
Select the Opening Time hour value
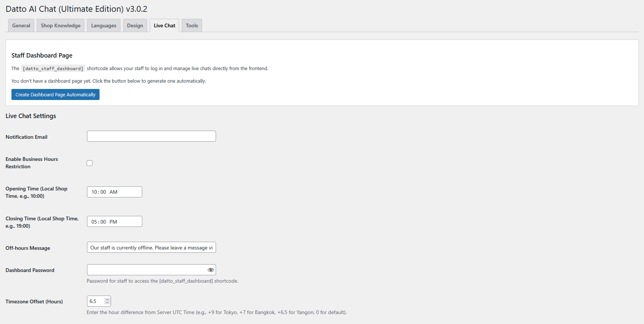point(94,192)
